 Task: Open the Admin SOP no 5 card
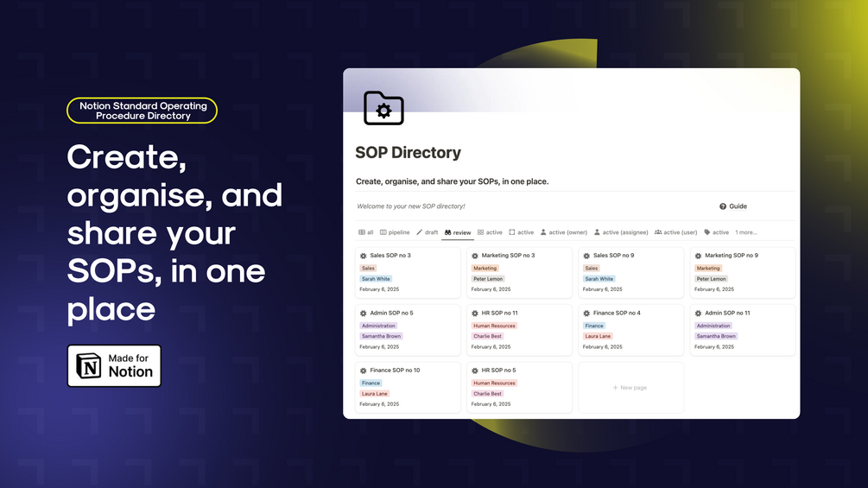point(408,330)
